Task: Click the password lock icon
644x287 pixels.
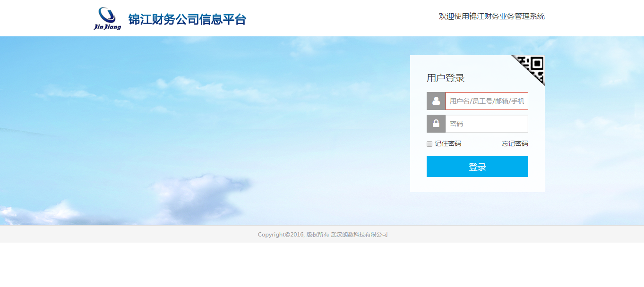Action: point(436,124)
